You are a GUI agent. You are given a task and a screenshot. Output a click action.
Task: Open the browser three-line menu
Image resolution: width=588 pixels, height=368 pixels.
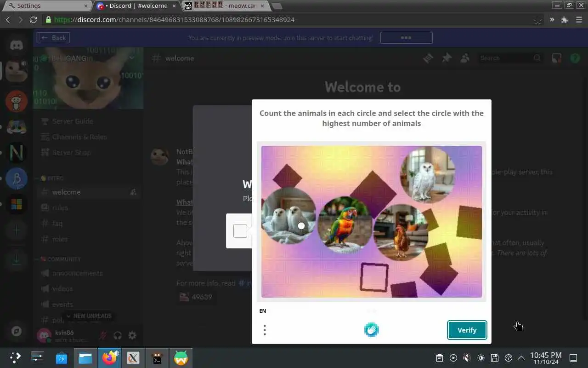(x=578, y=20)
